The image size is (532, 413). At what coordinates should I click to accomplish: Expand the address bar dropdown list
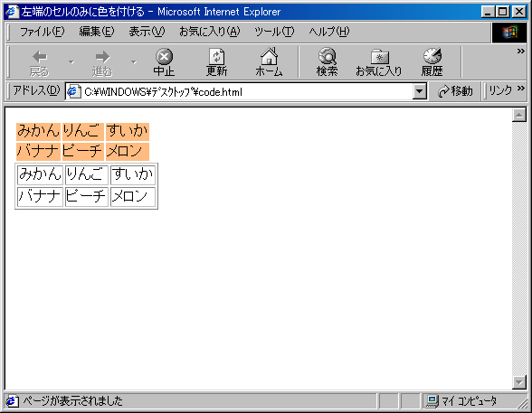[x=420, y=91]
